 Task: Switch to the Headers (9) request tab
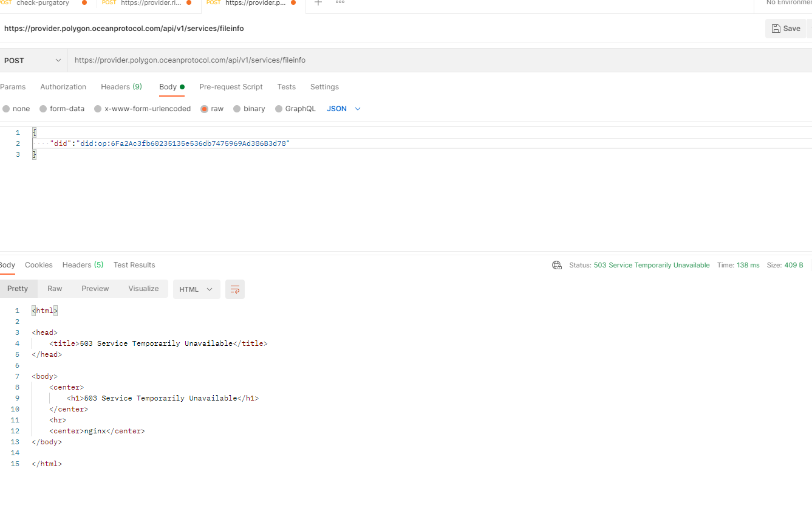pyautogui.click(x=121, y=86)
